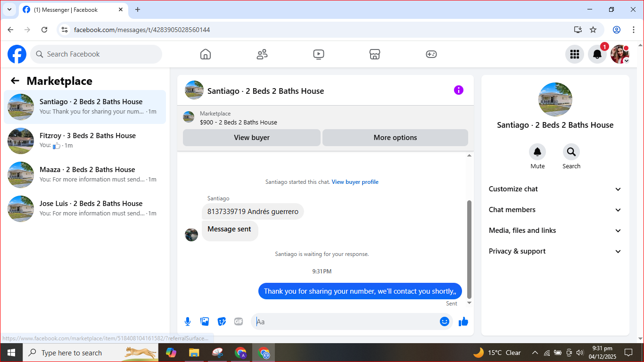Image resolution: width=644 pixels, height=362 pixels.
Task: Click Santiago's avatar beside Message sent
Action: (191, 235)
